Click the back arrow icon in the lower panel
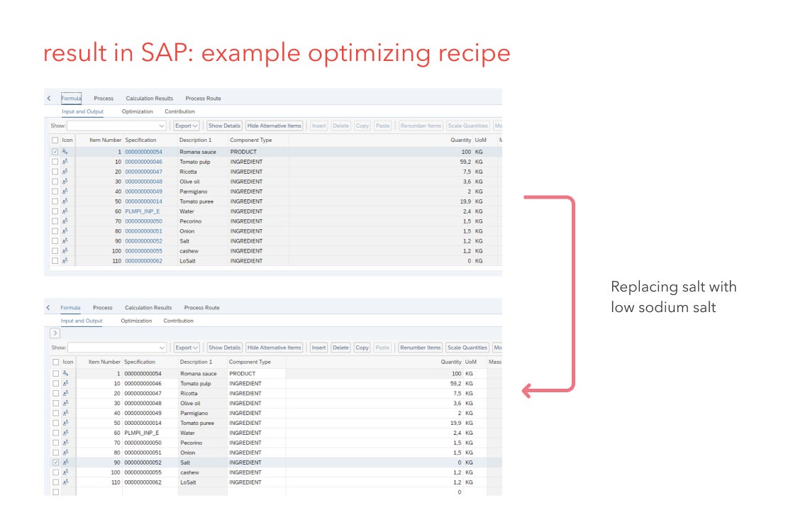 coord(48,308)
